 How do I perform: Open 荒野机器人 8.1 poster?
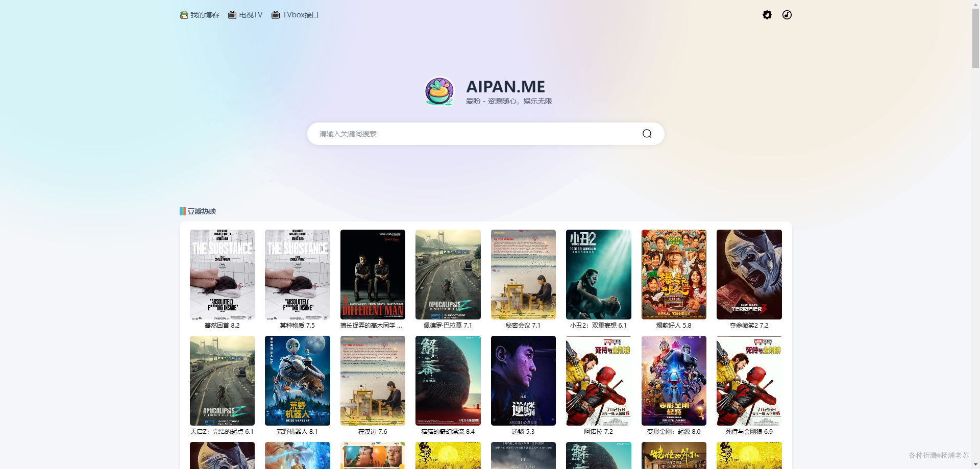[298, 381]
